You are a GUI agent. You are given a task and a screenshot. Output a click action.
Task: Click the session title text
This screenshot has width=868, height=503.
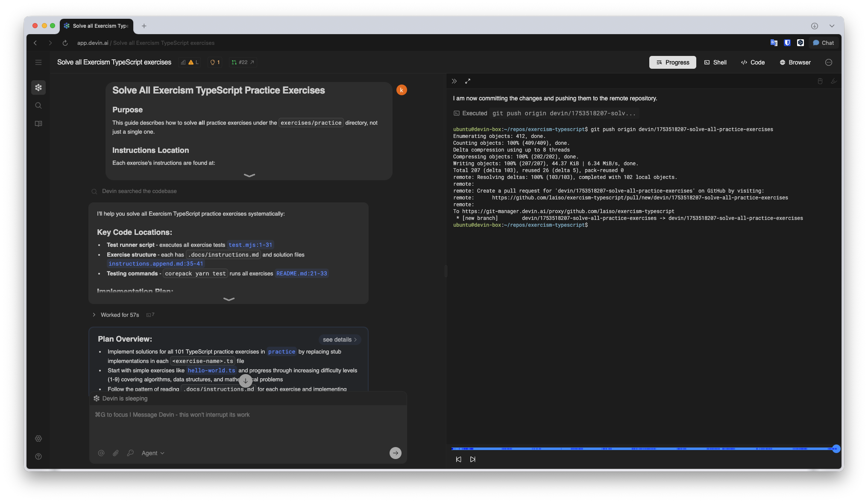tap(114, 62)
